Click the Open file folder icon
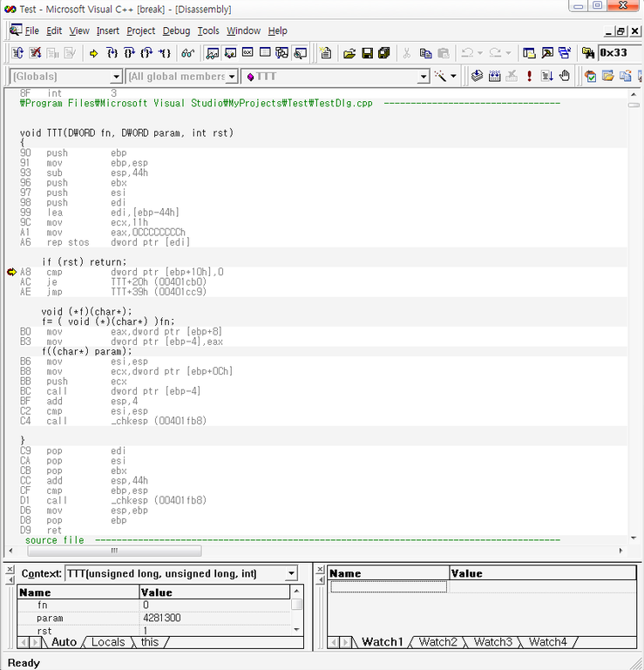 pyautogui.click(x=349, y=53)
